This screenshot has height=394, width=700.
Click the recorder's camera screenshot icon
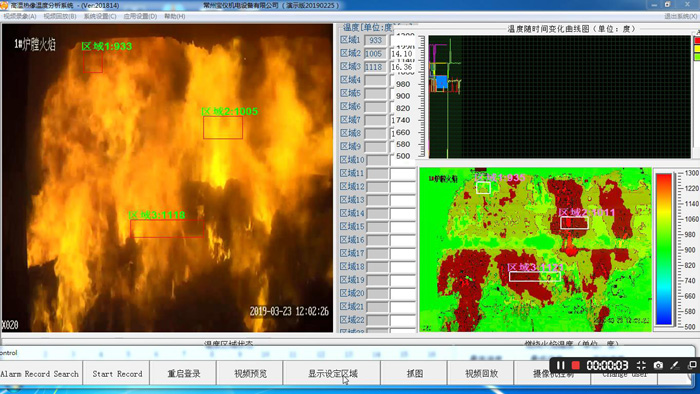(658, 365)
